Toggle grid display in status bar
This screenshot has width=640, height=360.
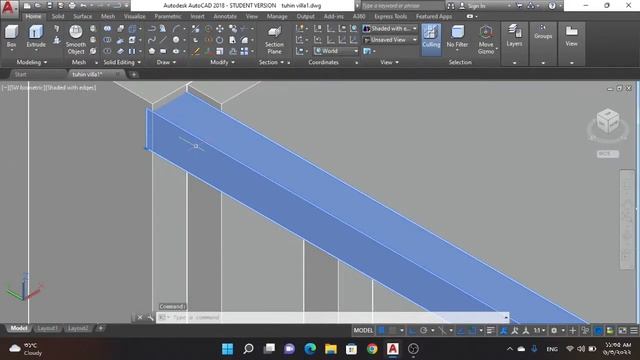tap(382, 330)
